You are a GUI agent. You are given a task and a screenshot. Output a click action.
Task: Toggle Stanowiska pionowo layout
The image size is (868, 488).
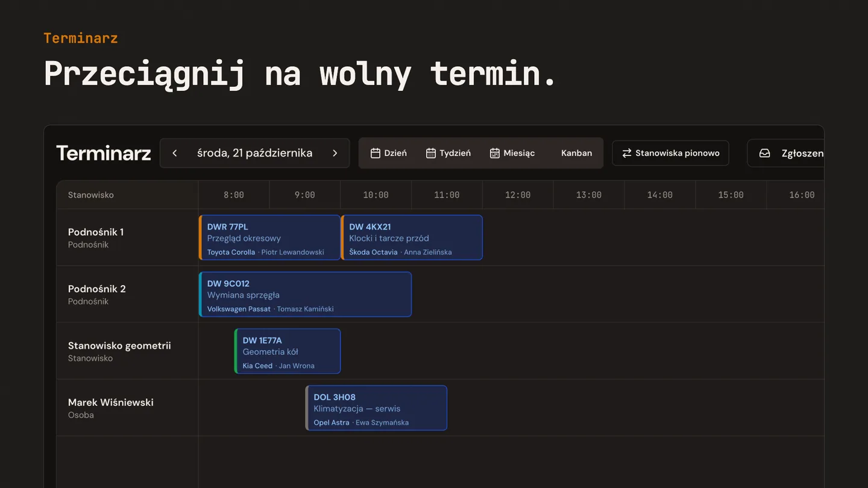click(670, 153)
